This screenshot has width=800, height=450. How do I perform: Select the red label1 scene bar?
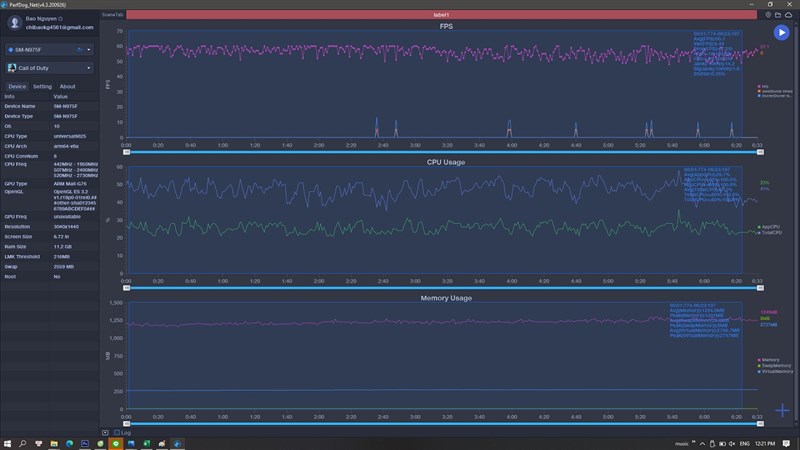(441, 15)
